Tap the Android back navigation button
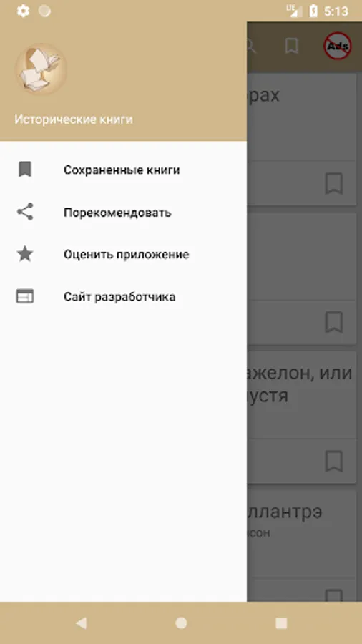The height and width of the screenshot is (644, 362). 82,623
